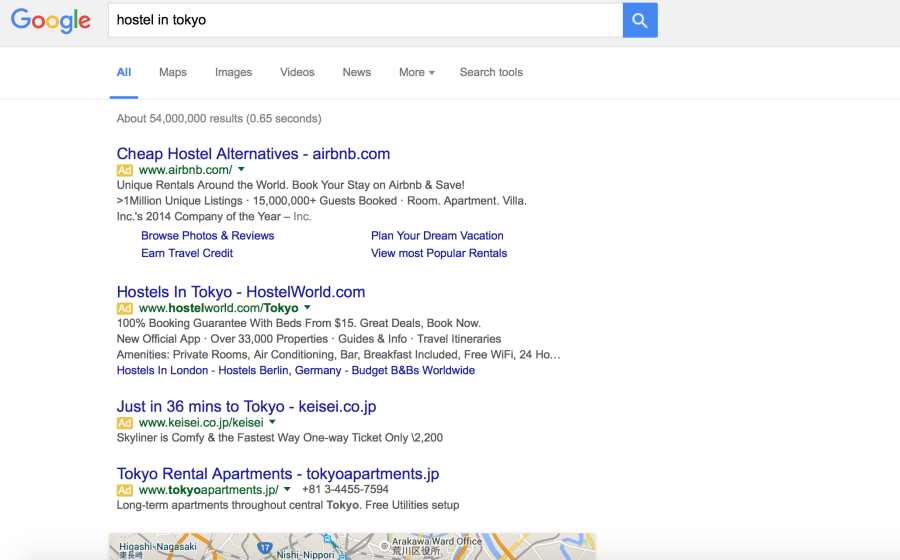Click the Skyliner is Comfy ad description

pyautogui.click(x=280, y=438)
